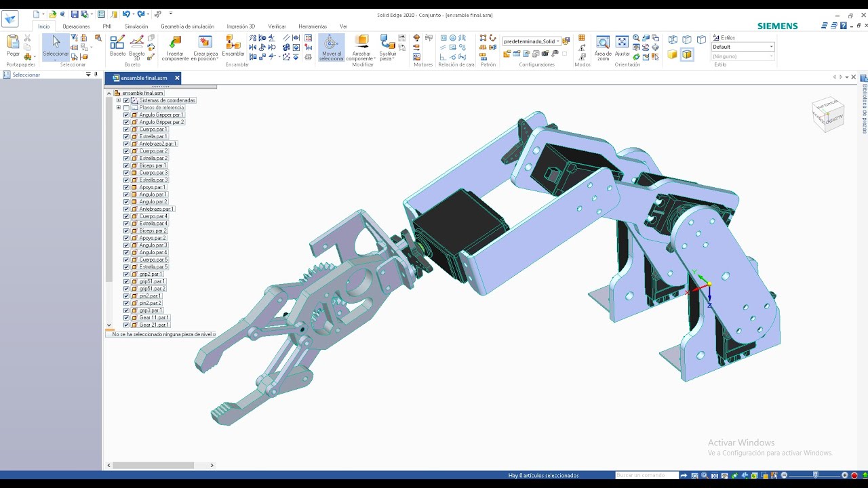Image resolution: width=868 pixels, height=488 pixels.
Task: Enable the Planos de referencia checkbox
Action: point(126,108)
